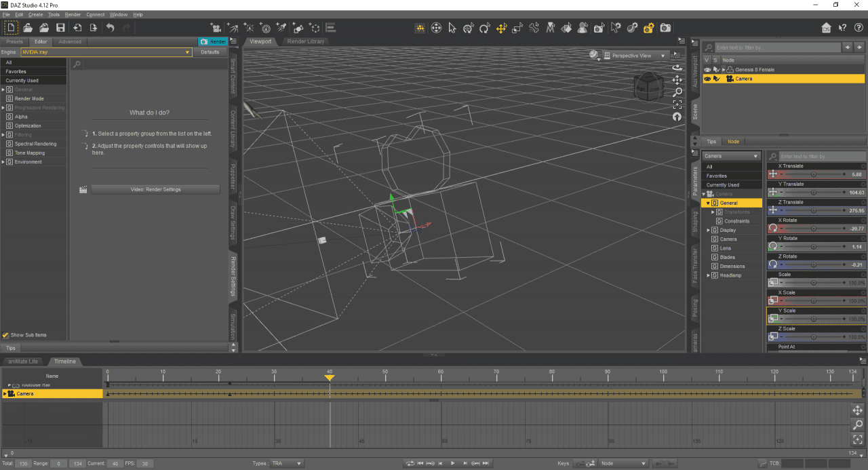Viewport: 868px width, 470px height.
Task: Select the Scale tool
Action: click(x=515, y=28)
